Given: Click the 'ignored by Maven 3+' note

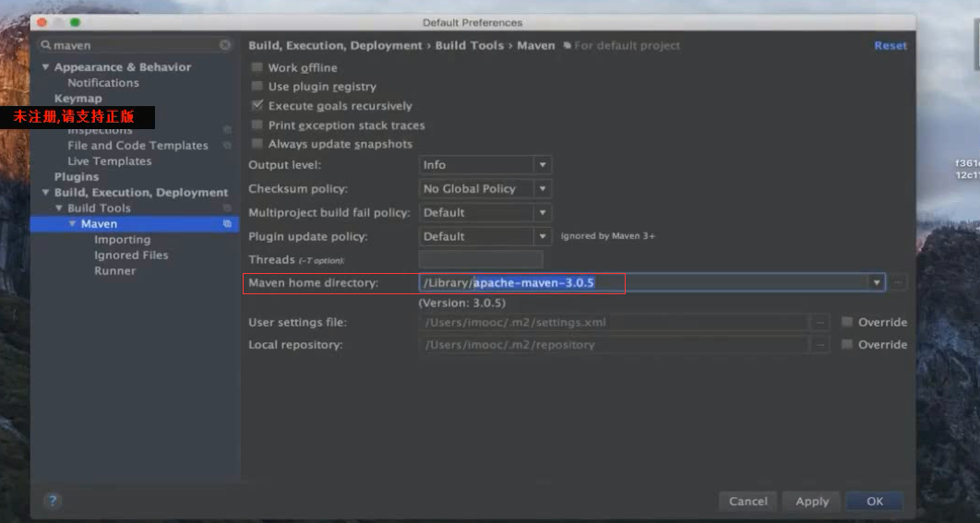Looking at the screenshot, I should [608, 236].
